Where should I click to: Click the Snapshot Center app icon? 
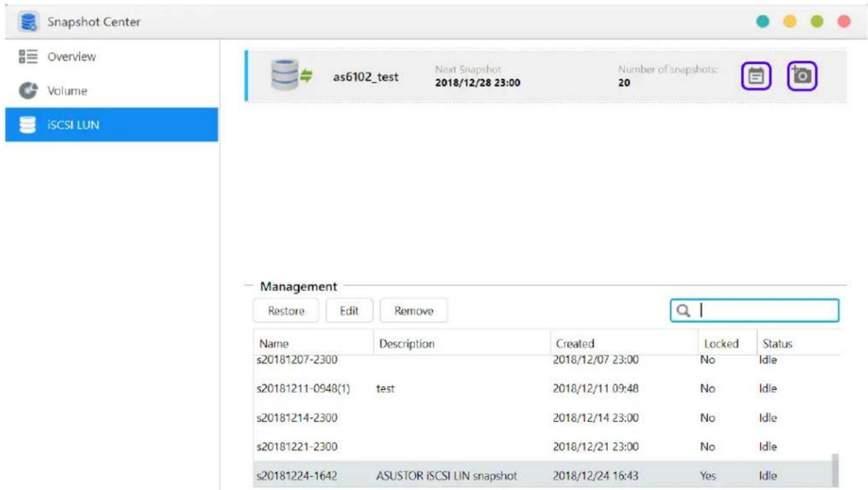coord(28,22)
